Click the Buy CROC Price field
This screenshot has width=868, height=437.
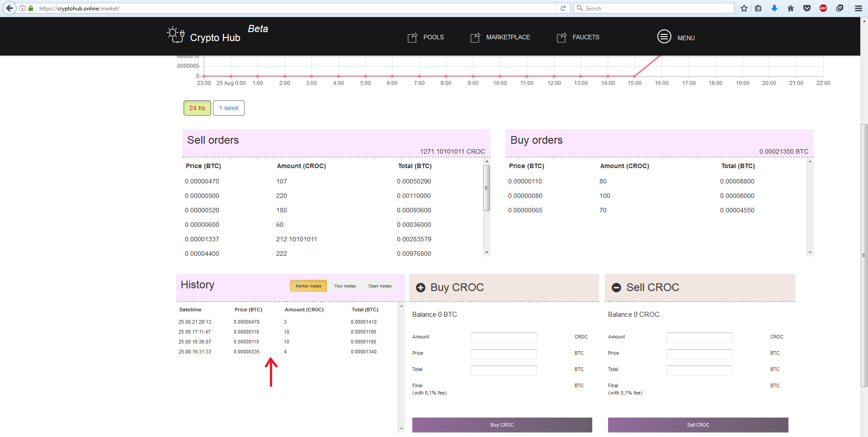(504, 354)
